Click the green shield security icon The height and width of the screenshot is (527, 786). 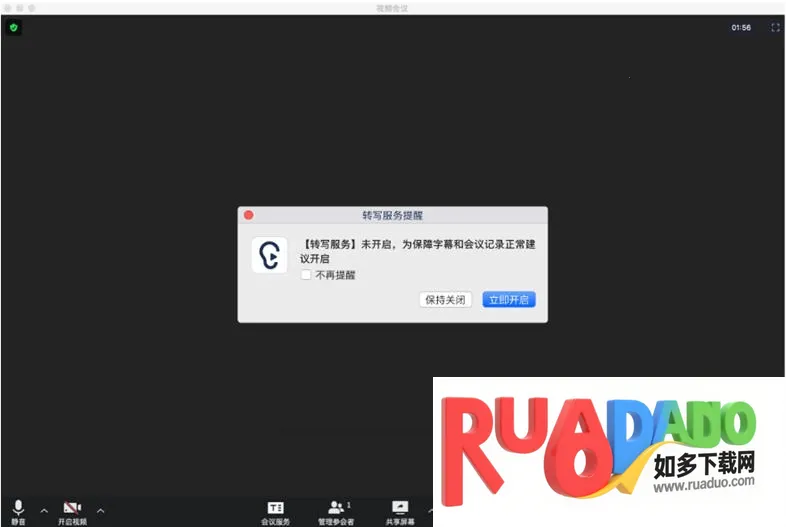(13, 27)
